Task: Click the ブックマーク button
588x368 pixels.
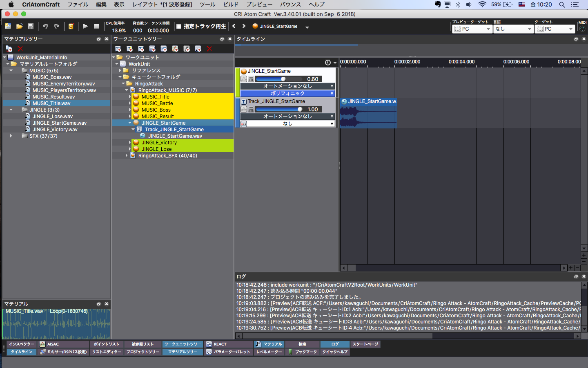Action: tap(303, 352)
